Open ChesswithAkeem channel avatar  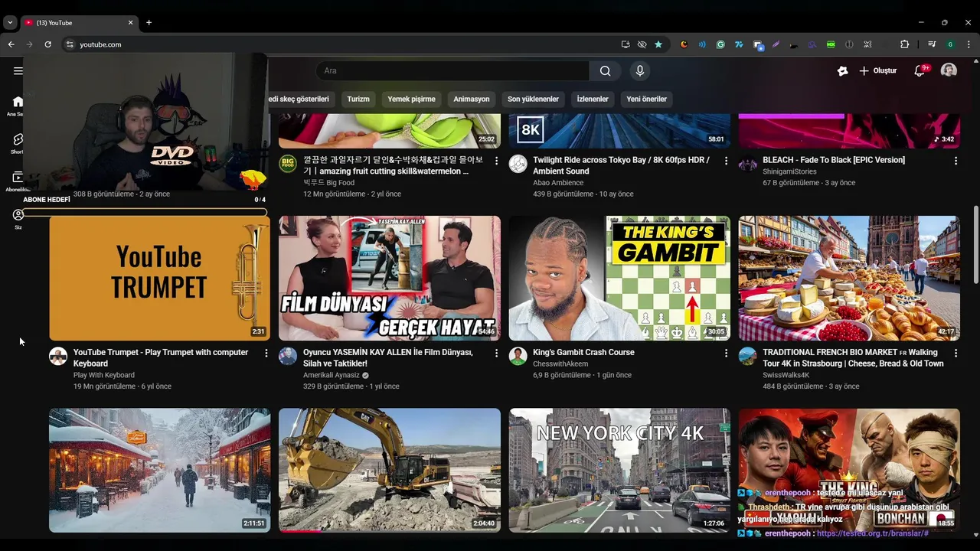(x=518, y=356)
